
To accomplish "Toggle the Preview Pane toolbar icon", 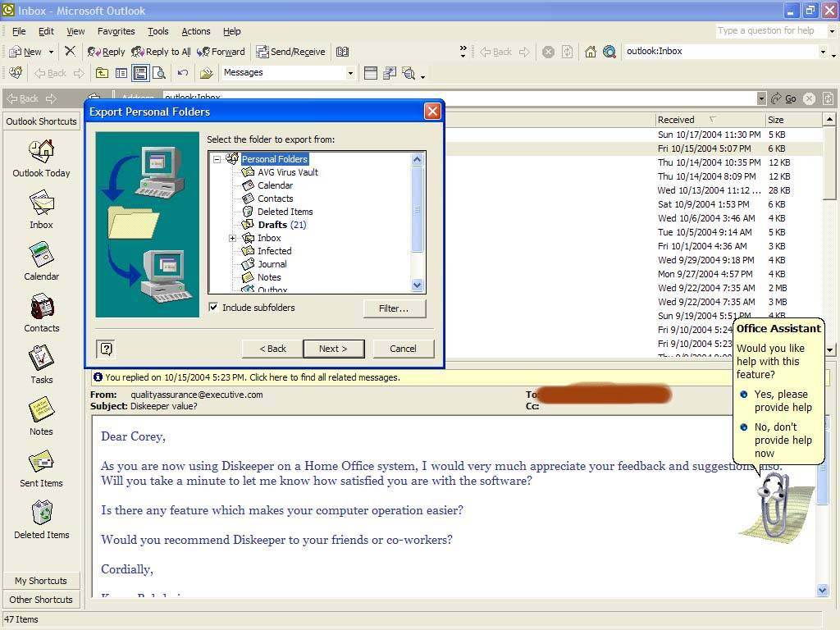I will (140, 73).
